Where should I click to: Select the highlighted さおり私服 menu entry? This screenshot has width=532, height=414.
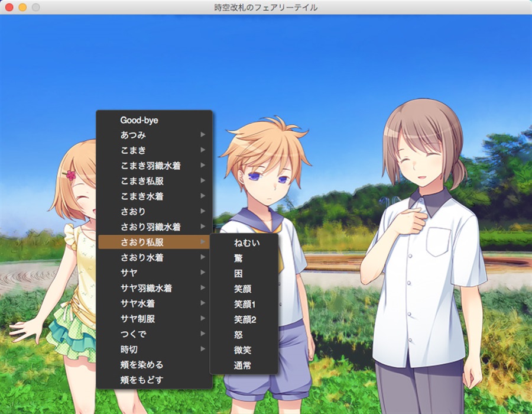coord(154,242)
